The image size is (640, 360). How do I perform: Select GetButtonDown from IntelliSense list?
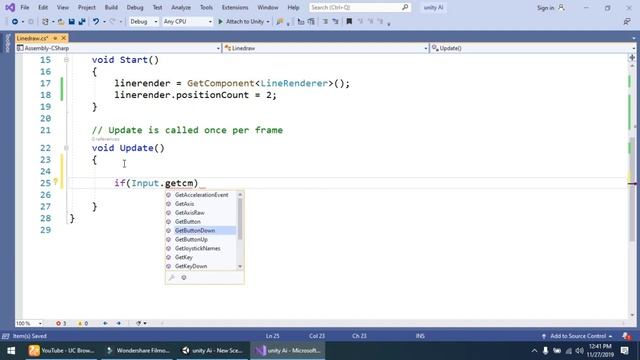point(201,231)
